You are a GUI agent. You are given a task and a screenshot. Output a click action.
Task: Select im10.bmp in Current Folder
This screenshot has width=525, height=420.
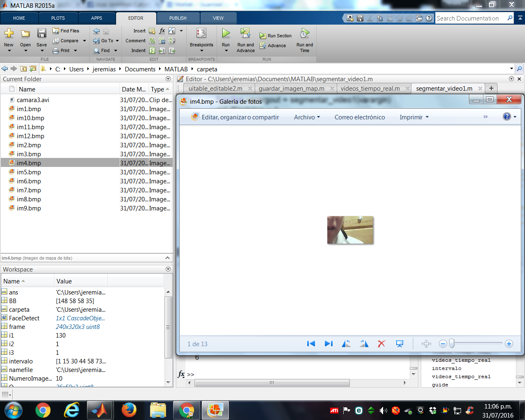click(x=87, y=118)
